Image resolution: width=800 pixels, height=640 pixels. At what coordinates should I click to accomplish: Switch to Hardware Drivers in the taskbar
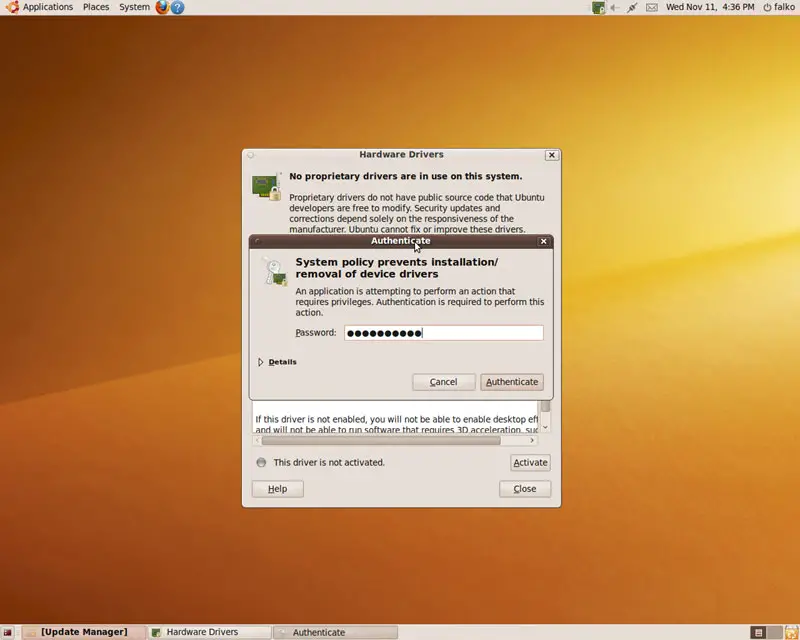(x=210, y=632)
